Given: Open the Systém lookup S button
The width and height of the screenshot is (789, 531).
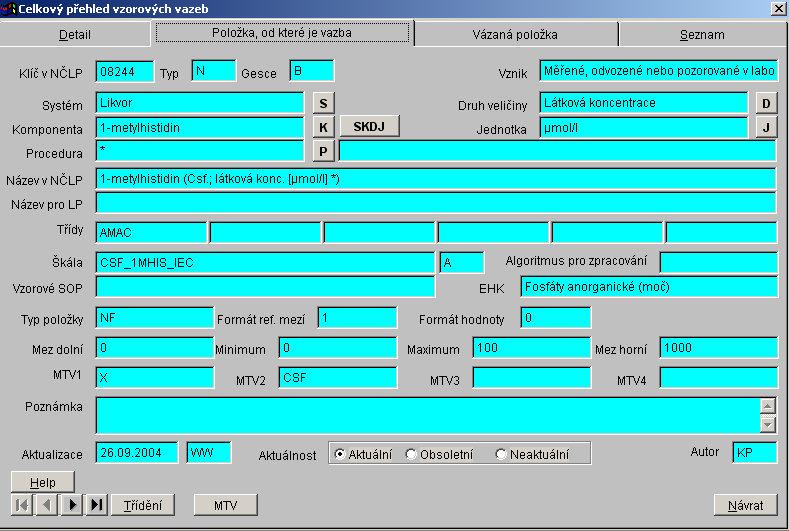Looking at the screenshot, I should click(323, 103).
